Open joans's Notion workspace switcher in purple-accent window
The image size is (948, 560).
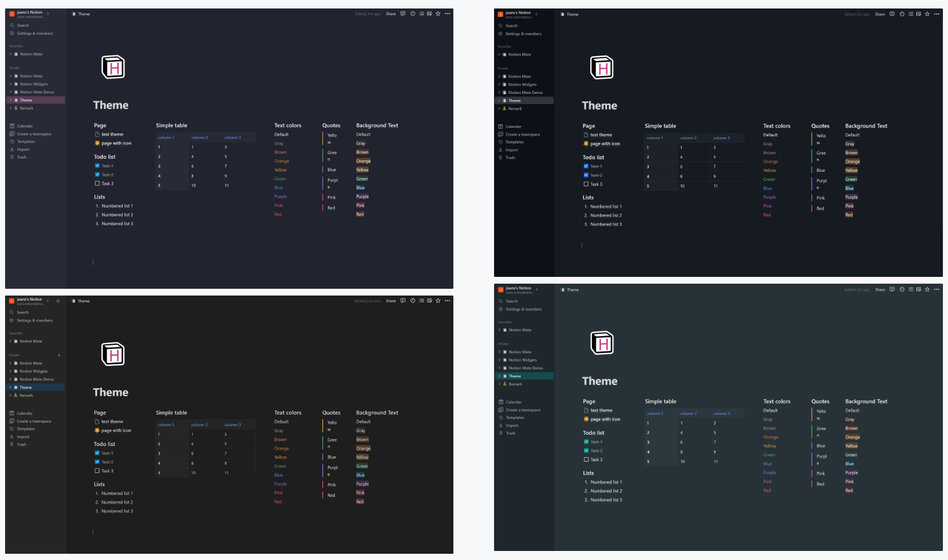point(29,14)
